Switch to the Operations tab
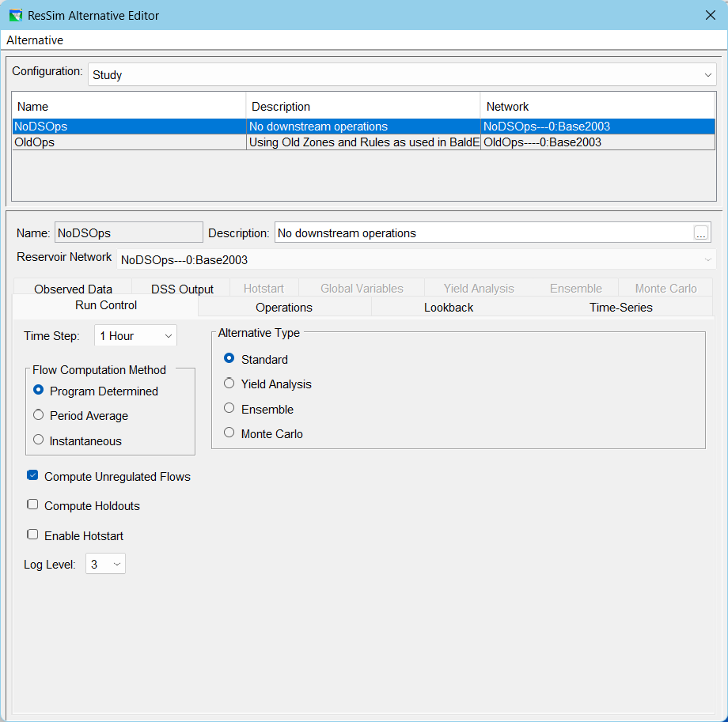 [284, 307]
